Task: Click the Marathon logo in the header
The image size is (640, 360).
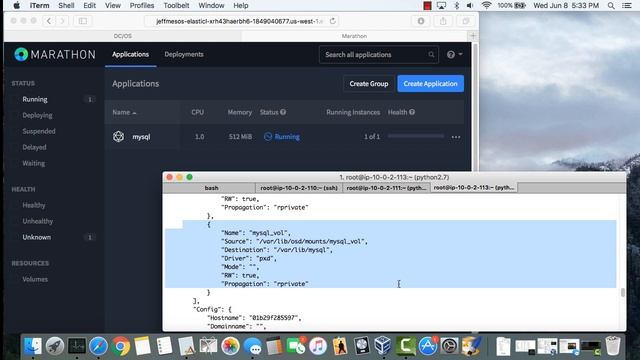Action: (55, 54)
